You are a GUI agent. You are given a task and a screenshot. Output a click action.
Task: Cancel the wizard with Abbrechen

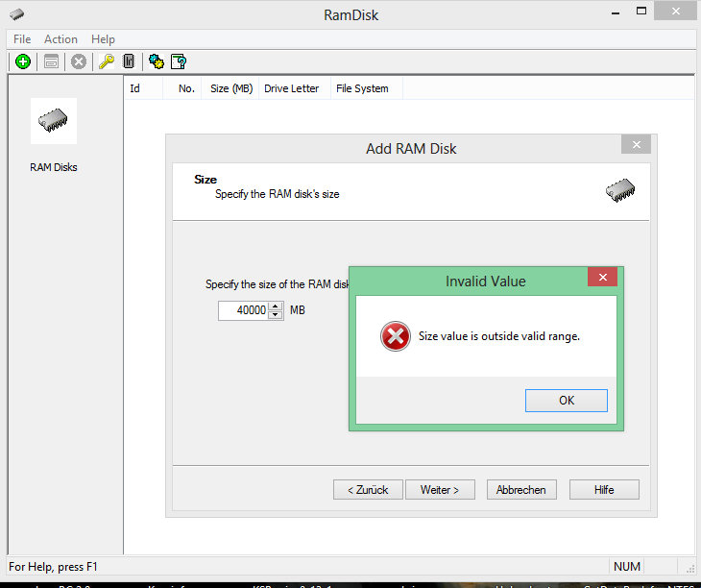[521, 490]
